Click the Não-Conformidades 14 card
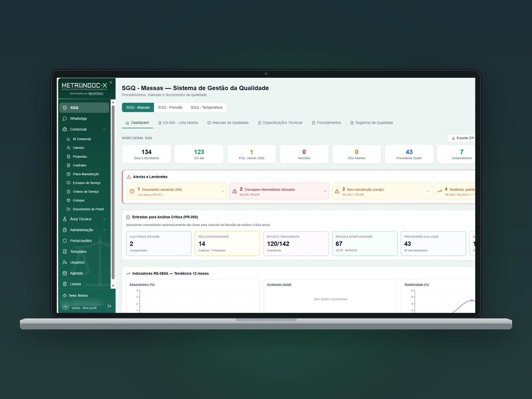The image size is (532, 399). pos(227,243)
